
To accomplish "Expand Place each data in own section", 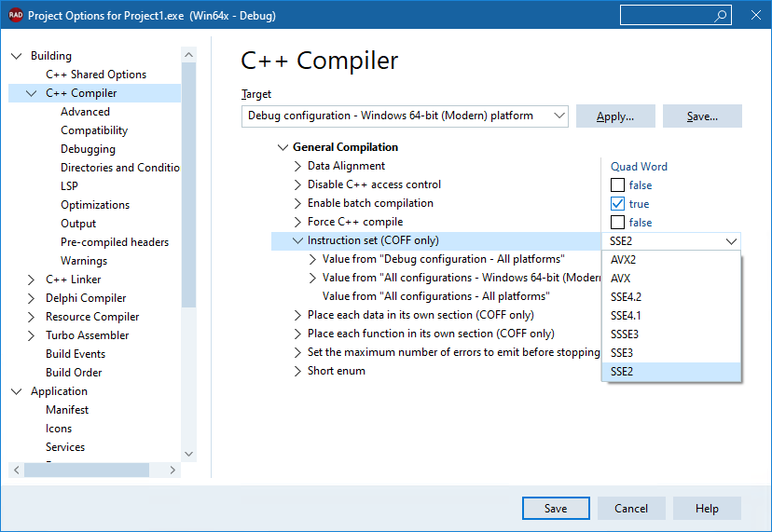I will (297, 315).
